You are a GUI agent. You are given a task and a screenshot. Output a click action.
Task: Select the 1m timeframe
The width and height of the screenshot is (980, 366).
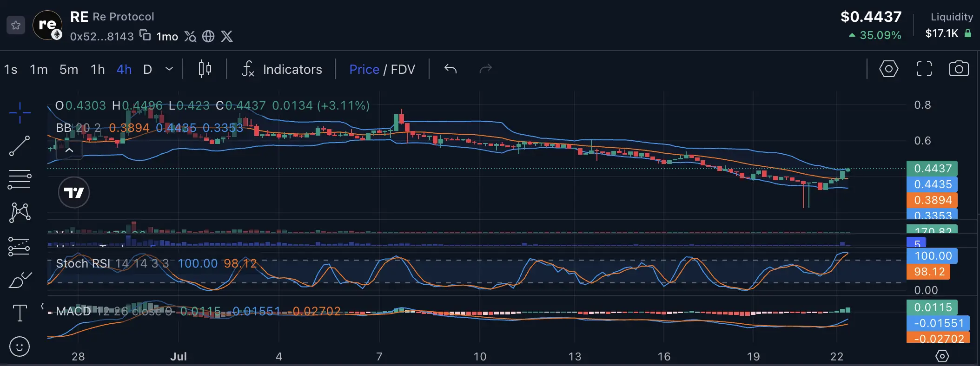coord(39,70)
